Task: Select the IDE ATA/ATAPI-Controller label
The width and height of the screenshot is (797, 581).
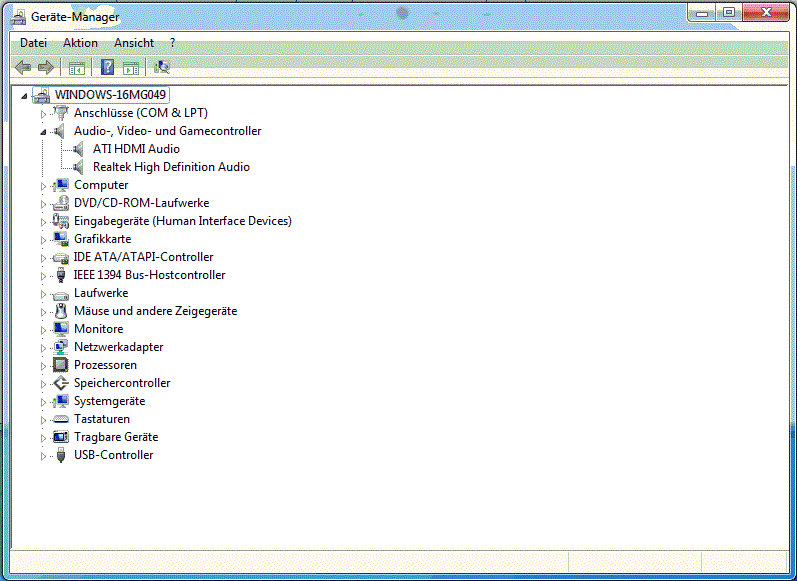Action: coord(143,257)
